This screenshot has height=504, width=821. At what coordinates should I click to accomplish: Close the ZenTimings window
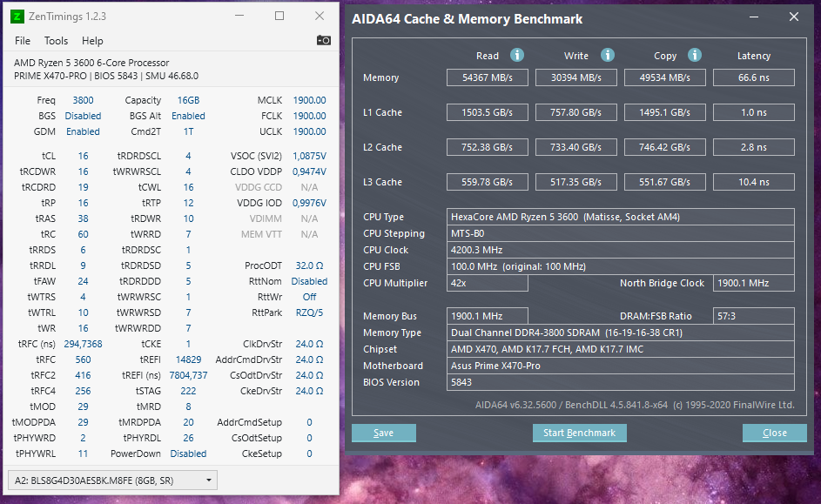pos(320,17)
